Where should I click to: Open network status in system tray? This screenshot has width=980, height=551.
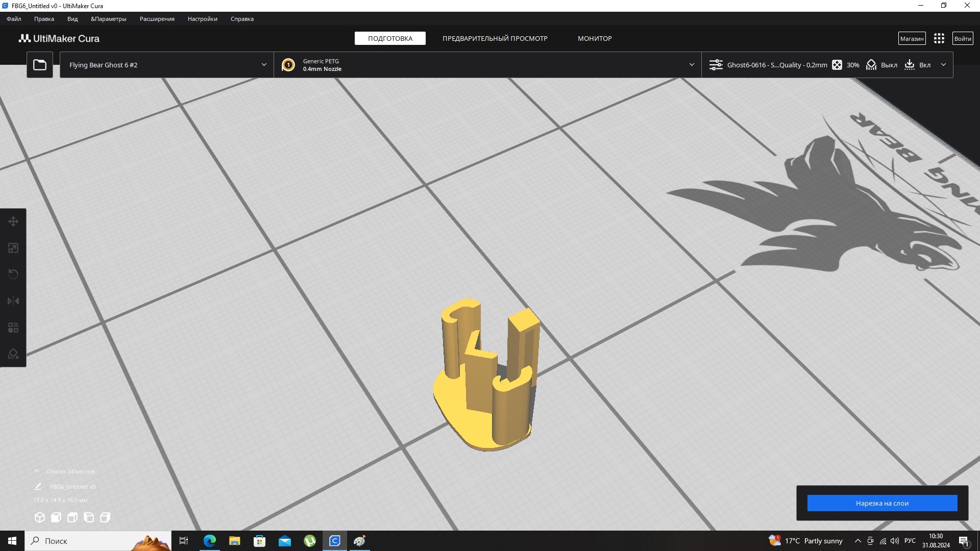point(883,541)
